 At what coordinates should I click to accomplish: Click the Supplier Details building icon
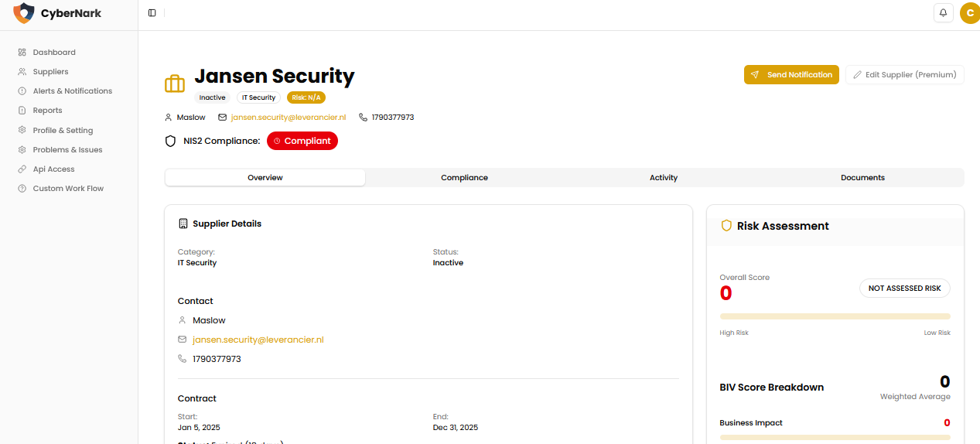pos(183,224)
